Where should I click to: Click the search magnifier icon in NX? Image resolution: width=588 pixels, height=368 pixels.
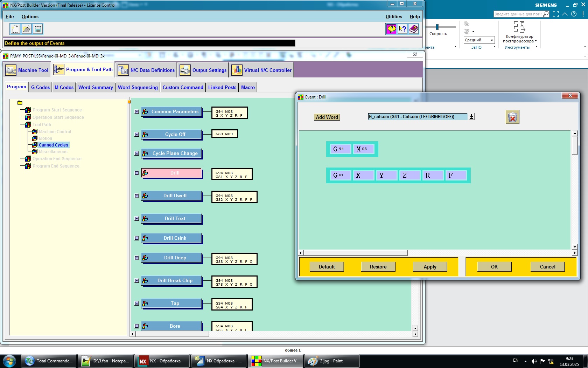coord(546,14)
